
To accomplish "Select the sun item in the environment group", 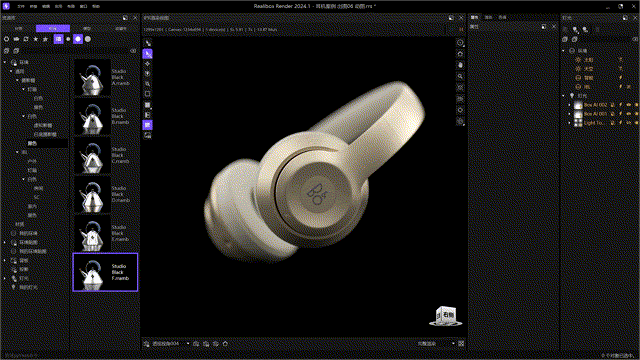I will tap(589, 60).
